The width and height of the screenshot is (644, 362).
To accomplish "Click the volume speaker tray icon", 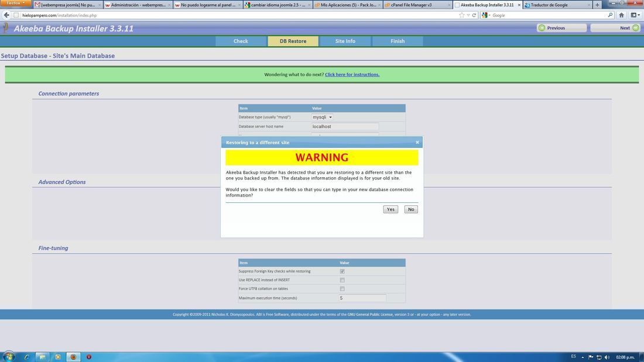I will [x=607, y=357].
